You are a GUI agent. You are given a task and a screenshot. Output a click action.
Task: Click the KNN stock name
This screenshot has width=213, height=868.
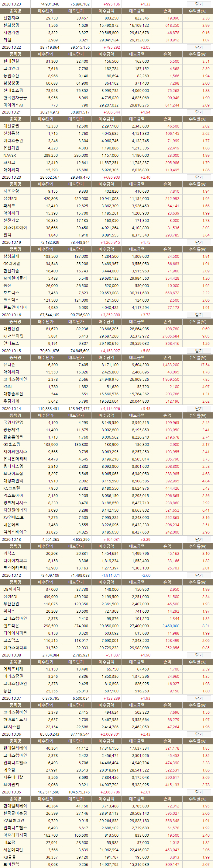pos(7,387)
